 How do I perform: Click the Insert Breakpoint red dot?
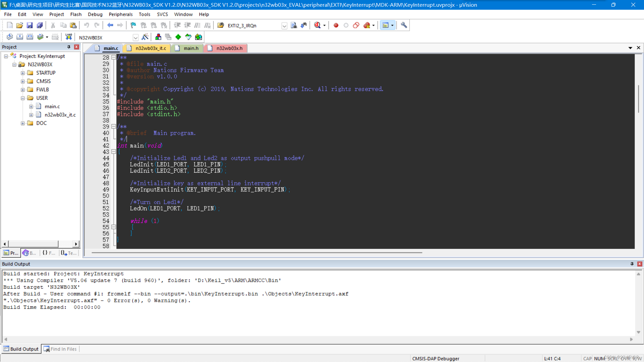(x=336, y=25)
